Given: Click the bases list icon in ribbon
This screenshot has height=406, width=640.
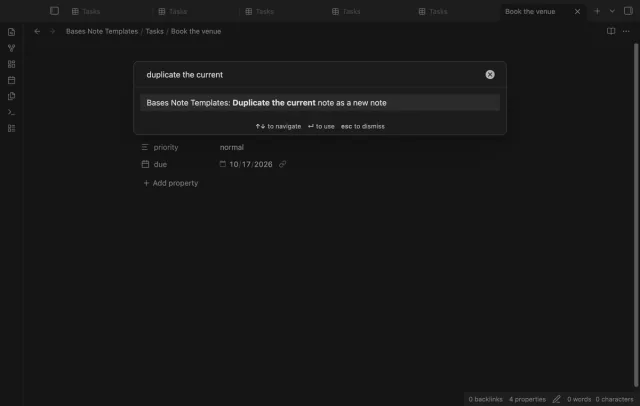Looking at the screenshot, I should coord(11,128).
